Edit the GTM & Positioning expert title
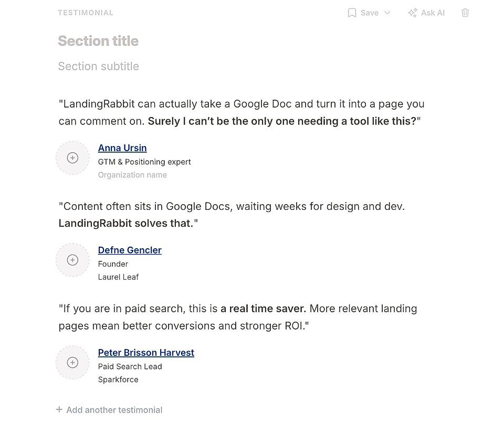Image resolution: width=504 pixels, height=434 pixels. click(x=144, y=162)
